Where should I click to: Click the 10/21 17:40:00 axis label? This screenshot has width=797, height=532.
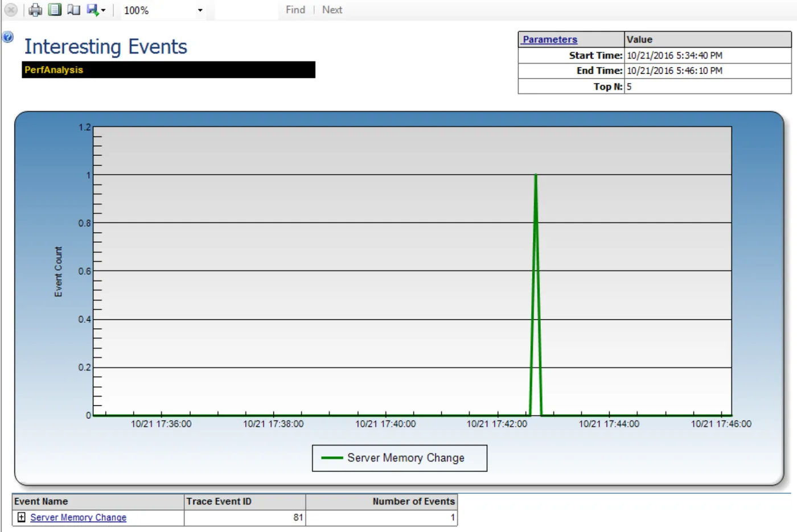pyautogui.click(x=385, y=424)
